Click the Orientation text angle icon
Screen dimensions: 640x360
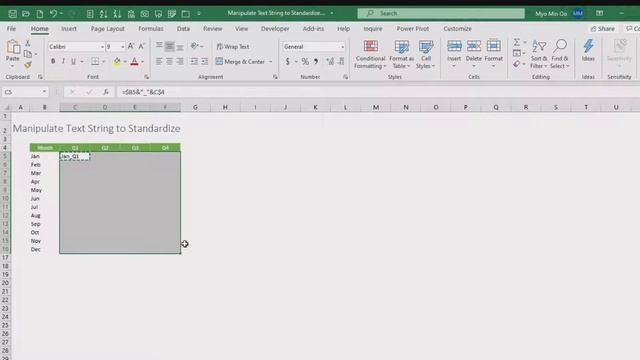click(x=195, y=46)
